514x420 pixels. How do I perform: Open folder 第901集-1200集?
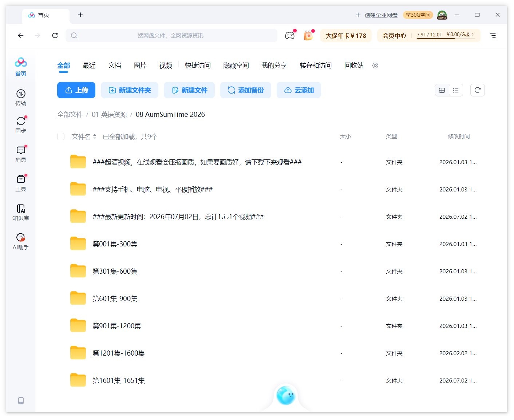pyautogui.click(x=117, y=326)
